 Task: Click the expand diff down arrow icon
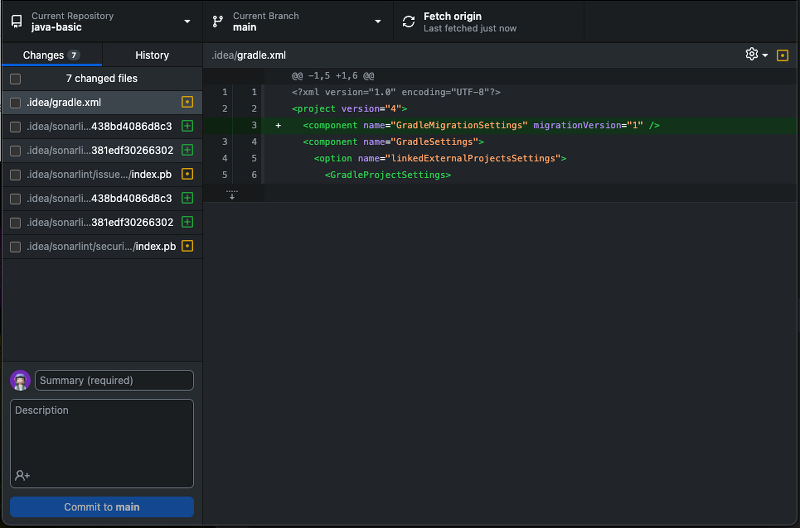point(232,194)
